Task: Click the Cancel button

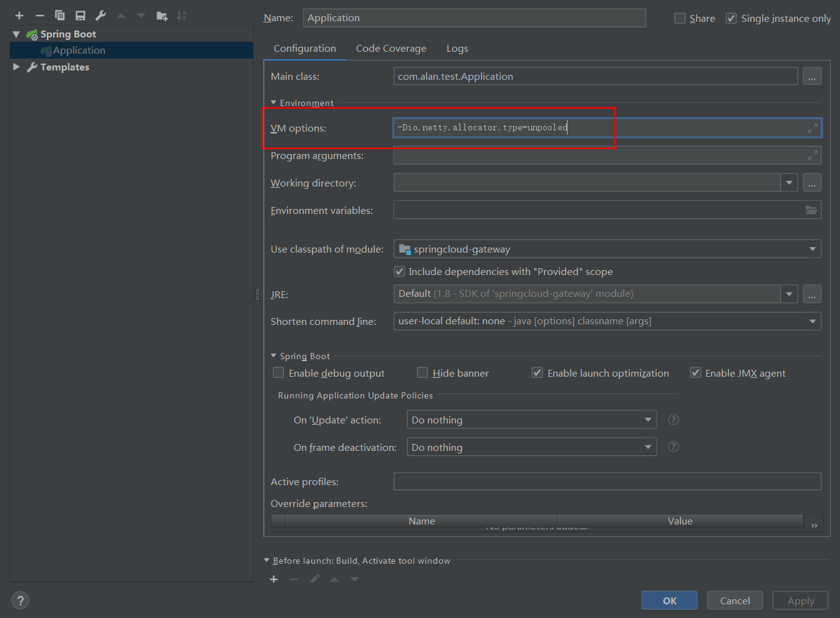Action: (735, 601)
